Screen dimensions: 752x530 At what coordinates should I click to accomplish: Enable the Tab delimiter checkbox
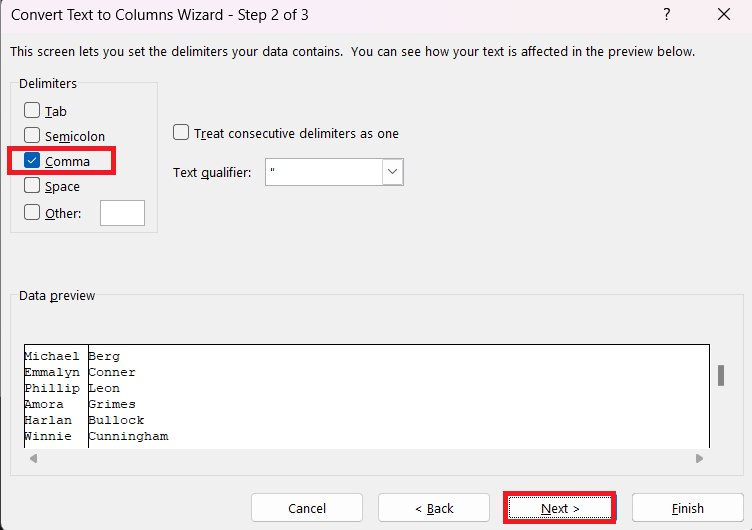pos(32,110)
